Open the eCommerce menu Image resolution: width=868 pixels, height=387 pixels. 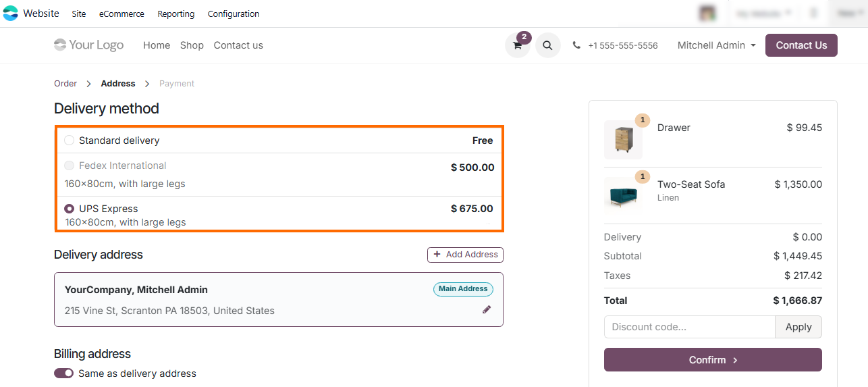(x=121, y=14)
